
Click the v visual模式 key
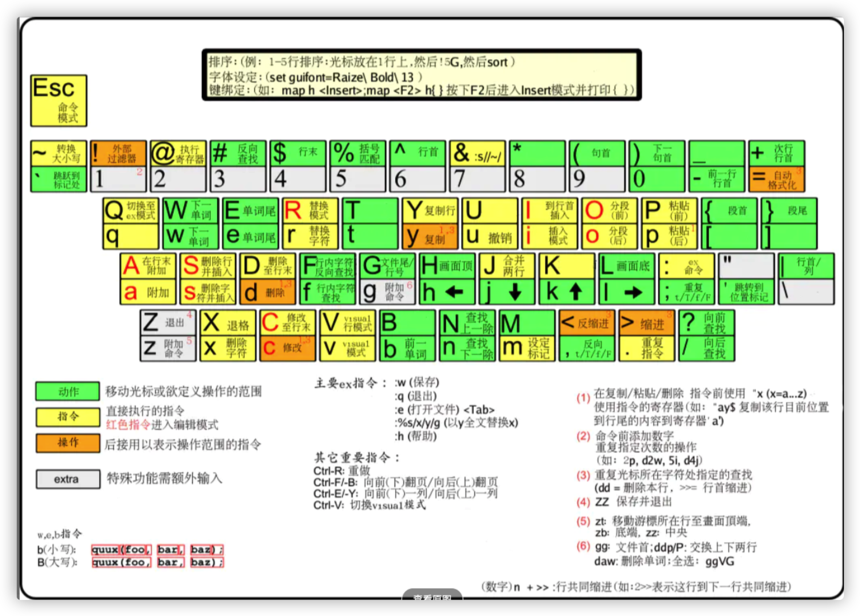tap(348, 349)
